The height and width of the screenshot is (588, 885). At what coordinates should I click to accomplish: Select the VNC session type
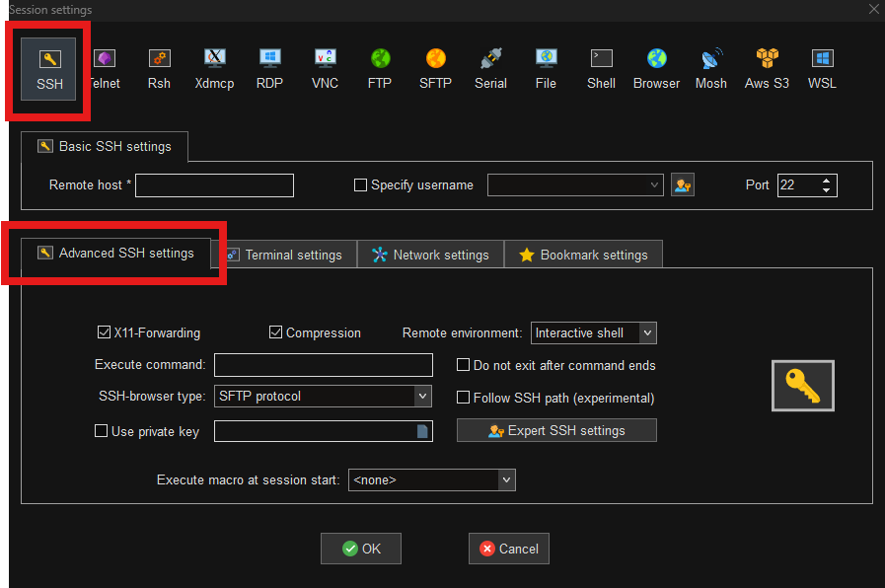click(x=326, y=69)
